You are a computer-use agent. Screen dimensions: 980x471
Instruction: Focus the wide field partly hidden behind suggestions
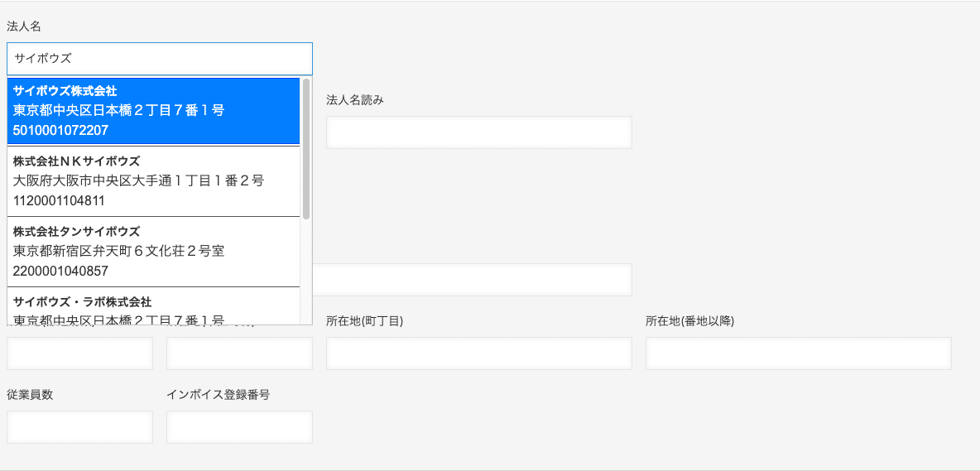[x=472, y=280]
